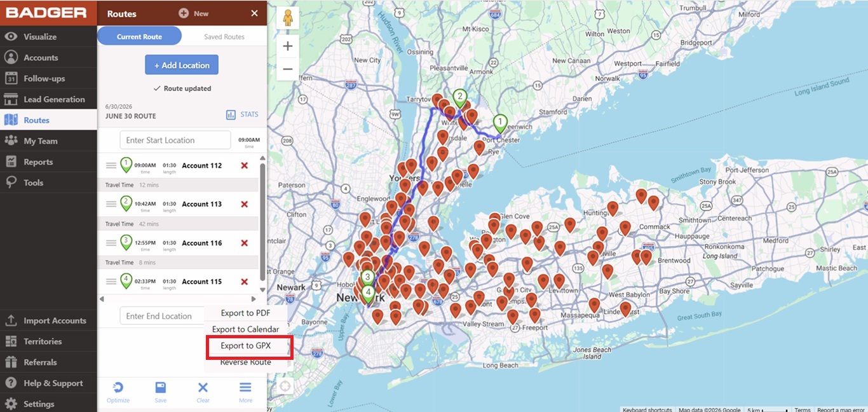Select Account 116 stop name
Viewport: 868px width, 412px height.
coord(201,243)
